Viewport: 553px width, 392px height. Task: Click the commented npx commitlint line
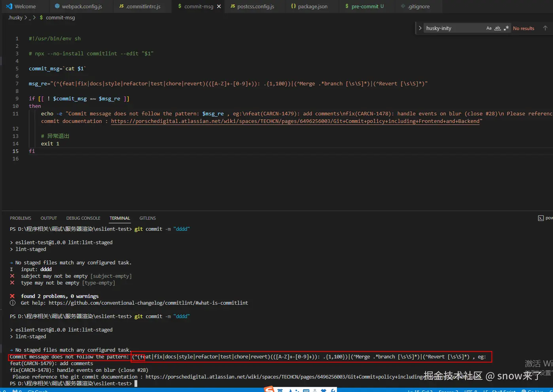pyautogui.click(x=91, y=53)
